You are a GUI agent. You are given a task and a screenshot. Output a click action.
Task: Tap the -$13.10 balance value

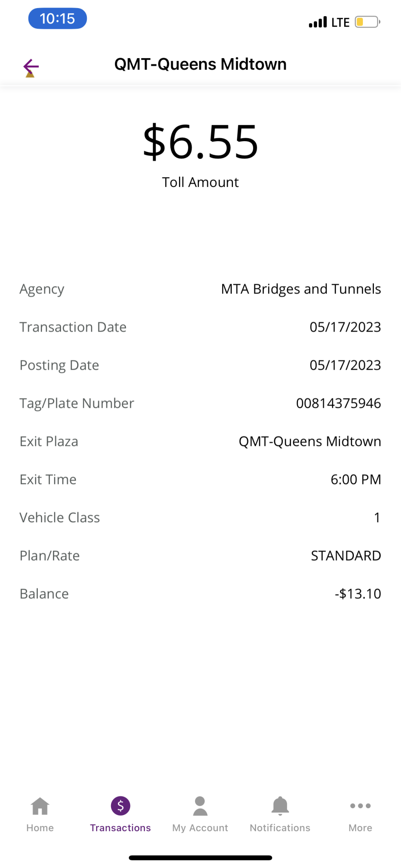[358, 594]
